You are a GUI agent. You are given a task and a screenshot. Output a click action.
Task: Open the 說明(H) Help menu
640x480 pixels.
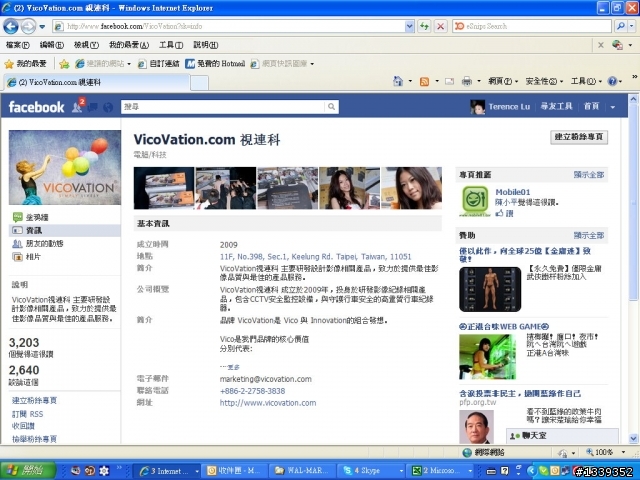tap(206, 45)
